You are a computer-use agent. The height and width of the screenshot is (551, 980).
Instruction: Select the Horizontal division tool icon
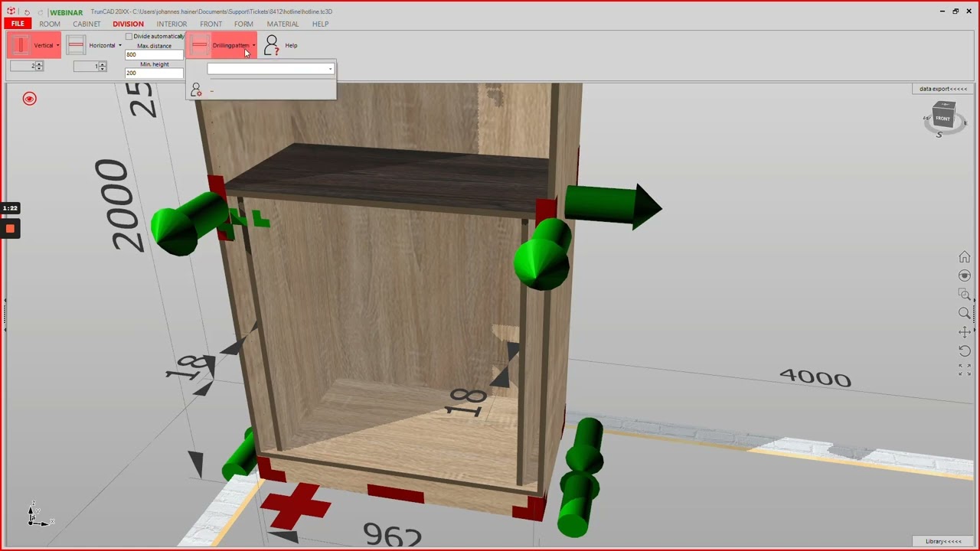point(76,46)
